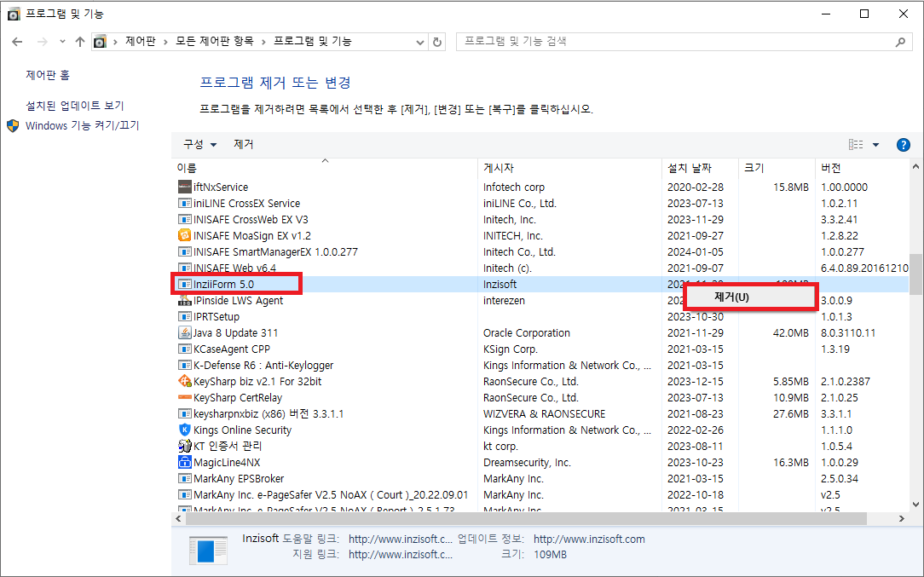This screenshot has height=577, width=924.
Task: Click the horizontal scrollbar left arrow
Action: point(178,519)
